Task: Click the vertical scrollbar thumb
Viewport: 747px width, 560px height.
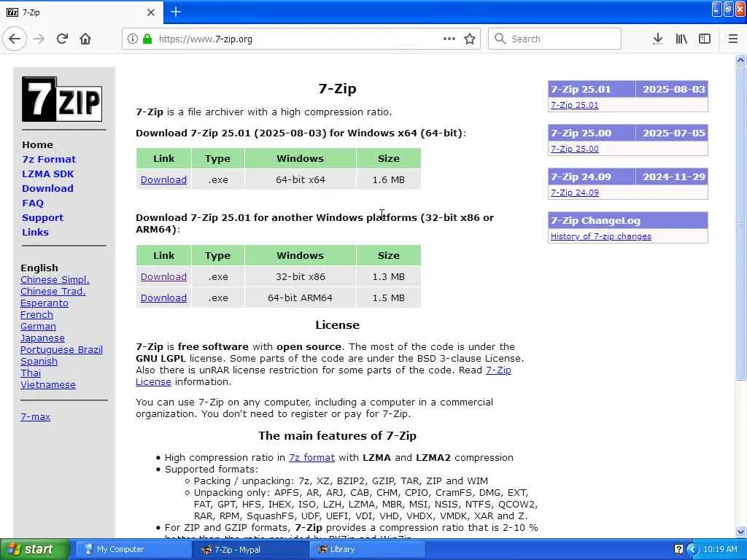Action: (740, 223)
